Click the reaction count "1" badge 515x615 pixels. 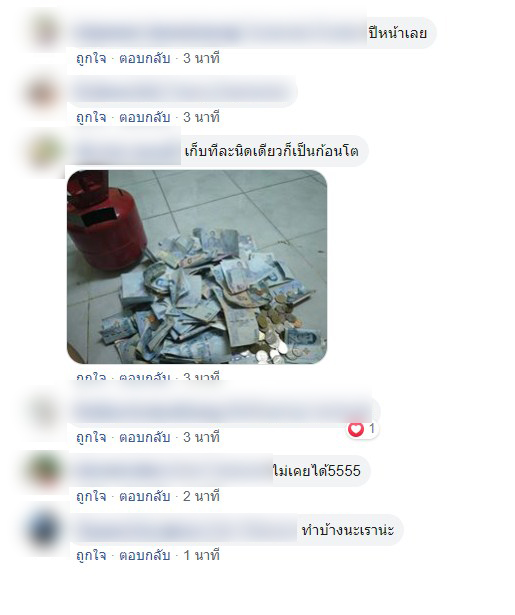[x=371, y=428]
